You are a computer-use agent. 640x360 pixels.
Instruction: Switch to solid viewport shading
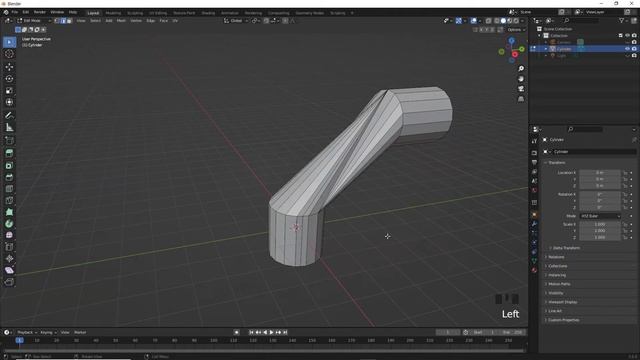point(503,20)
